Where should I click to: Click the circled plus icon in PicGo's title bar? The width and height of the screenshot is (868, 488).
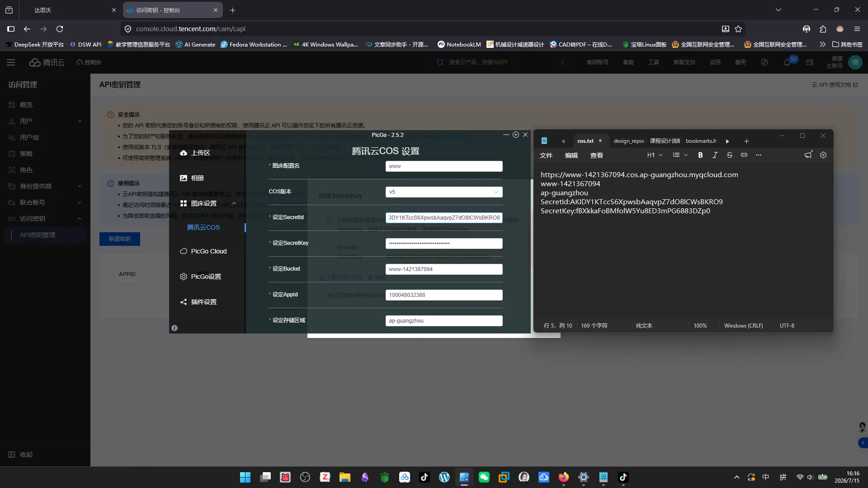(x=516, y=135)
